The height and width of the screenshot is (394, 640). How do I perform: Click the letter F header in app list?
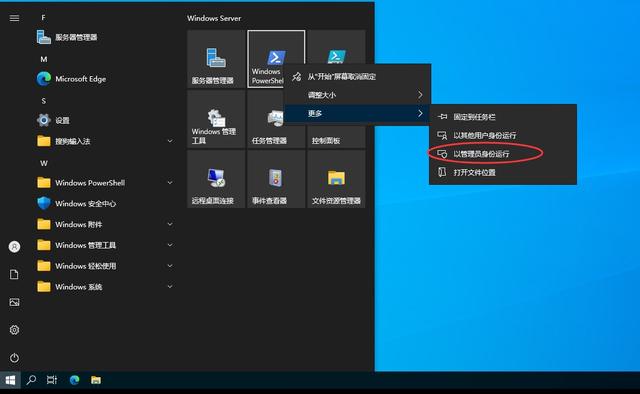(x=43, y=18)
